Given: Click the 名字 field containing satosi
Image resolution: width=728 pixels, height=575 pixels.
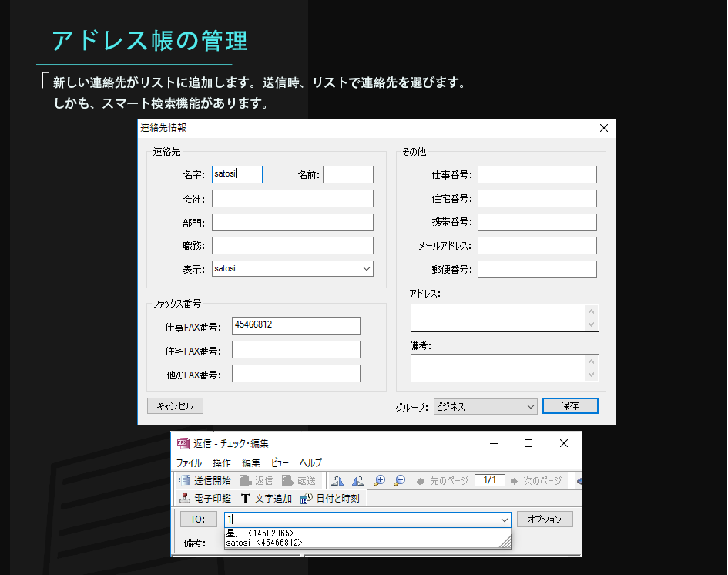Looking at the screenshot, I should pyautogui.click(x=237, y=175).
